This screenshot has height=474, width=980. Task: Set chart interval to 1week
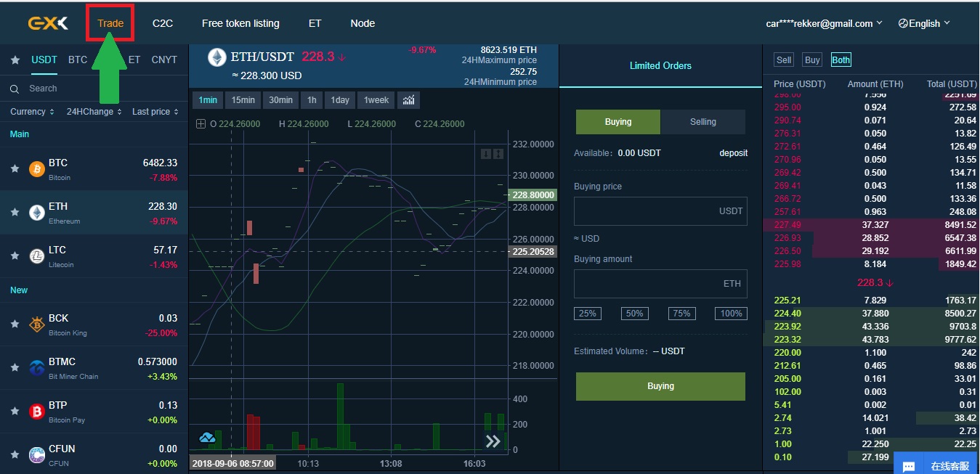(376, 100)
